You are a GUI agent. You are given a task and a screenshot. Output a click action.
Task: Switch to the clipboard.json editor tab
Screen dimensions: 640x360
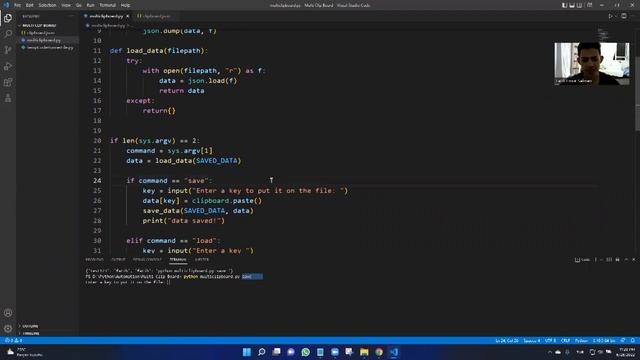153,16
